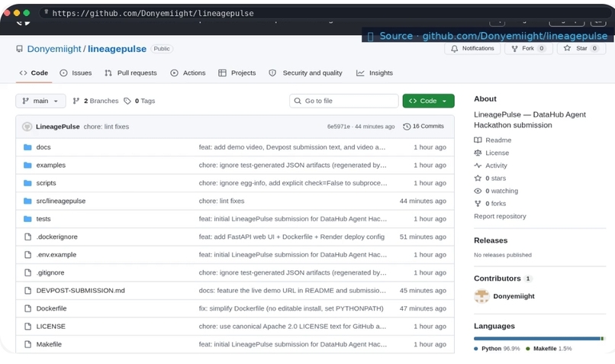The width and height of the screenshot is (615, 364).
Task: Open the Projects tab
Action: point(237,73)
